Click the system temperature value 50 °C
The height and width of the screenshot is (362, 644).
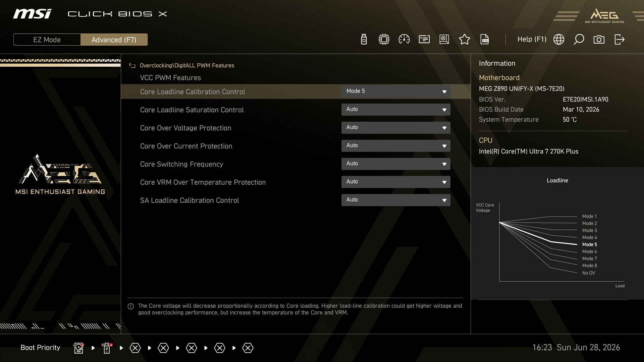(x=570, y=120)
